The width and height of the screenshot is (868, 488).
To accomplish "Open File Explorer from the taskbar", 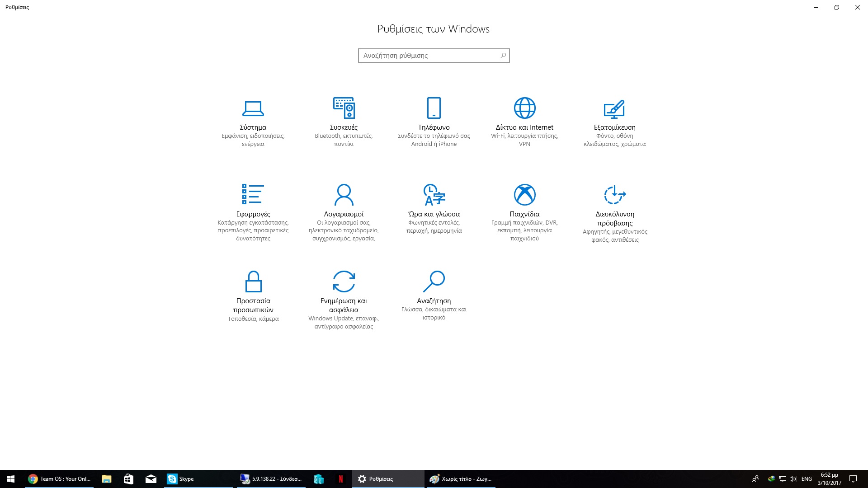I will coord(107,479).
